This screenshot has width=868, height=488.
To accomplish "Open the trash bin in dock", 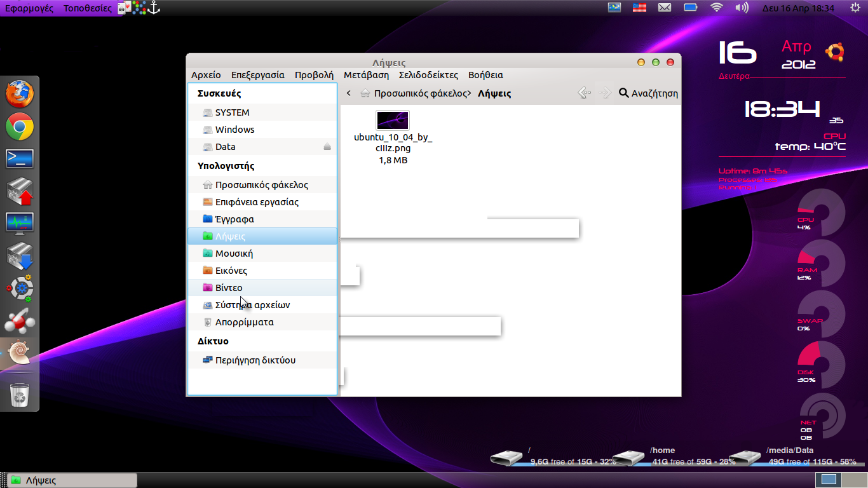I will point(20,395).
